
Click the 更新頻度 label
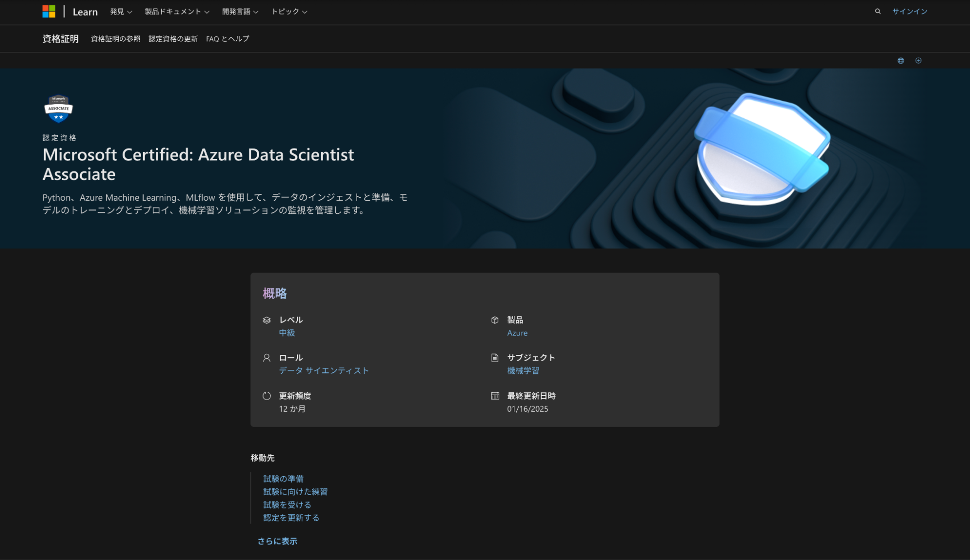295,396
